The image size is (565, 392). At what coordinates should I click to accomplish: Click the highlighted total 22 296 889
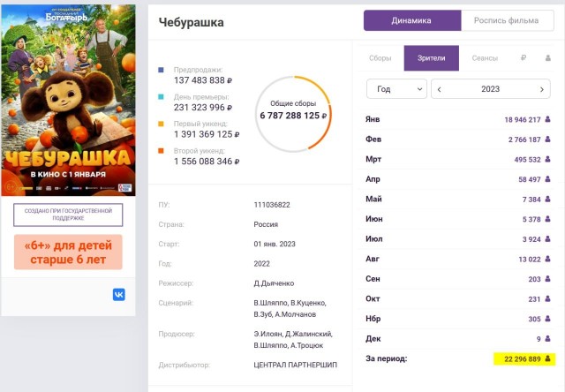click(523, 358)
